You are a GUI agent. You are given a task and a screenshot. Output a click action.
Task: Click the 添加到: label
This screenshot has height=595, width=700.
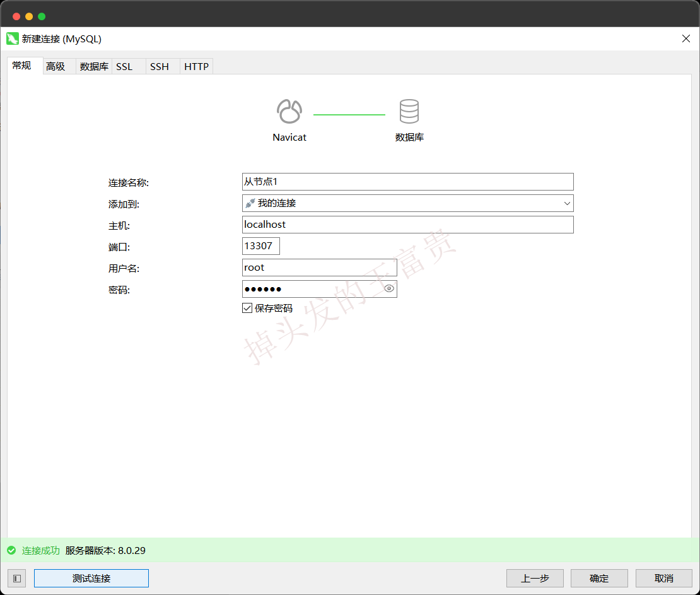click(124, 204)
